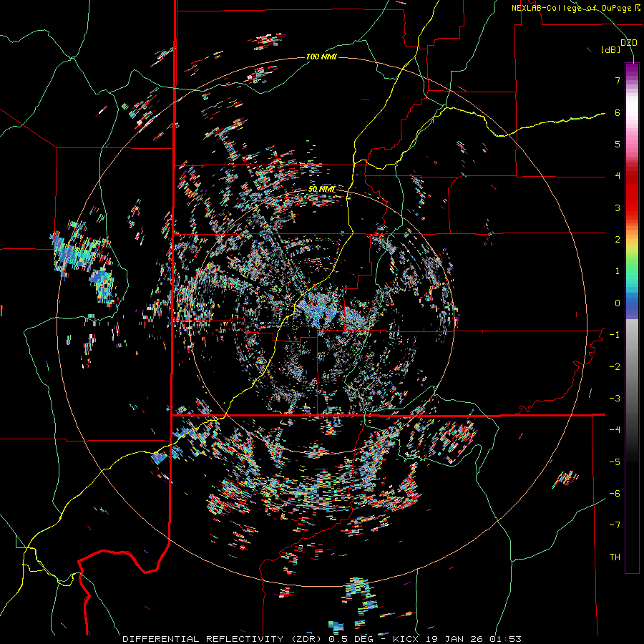Click the 5 value on the scale

(x=618, y=144)
